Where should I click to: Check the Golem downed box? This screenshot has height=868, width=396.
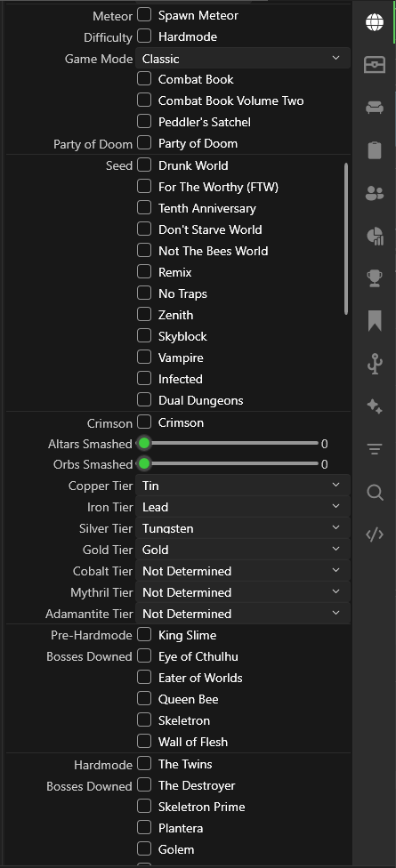click(144, 848)
